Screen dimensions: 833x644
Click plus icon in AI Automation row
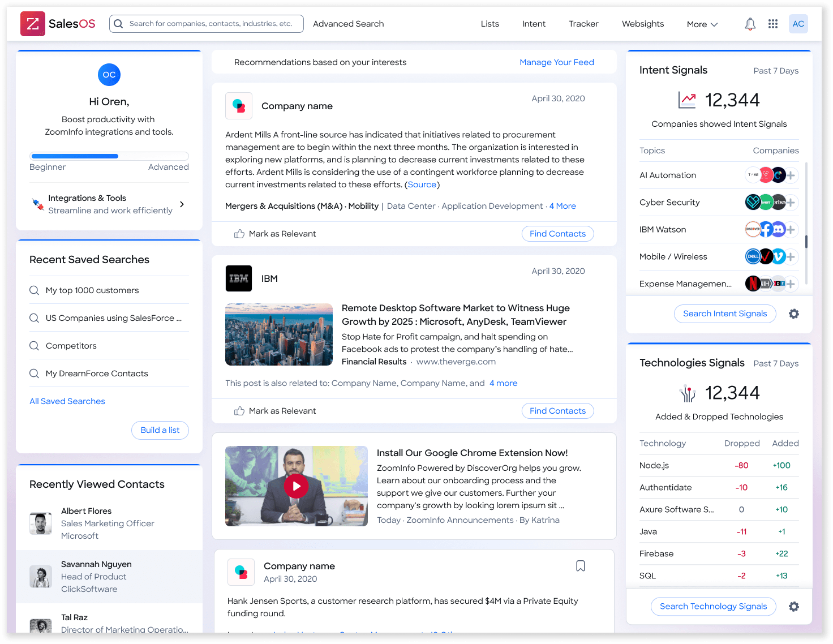(791, 175)
